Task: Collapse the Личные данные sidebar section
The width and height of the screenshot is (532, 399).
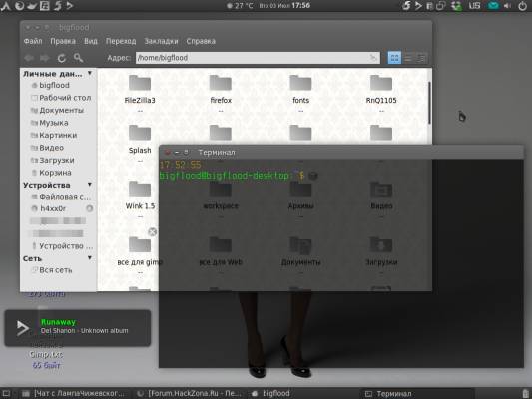Action: [x=90, y=73]
